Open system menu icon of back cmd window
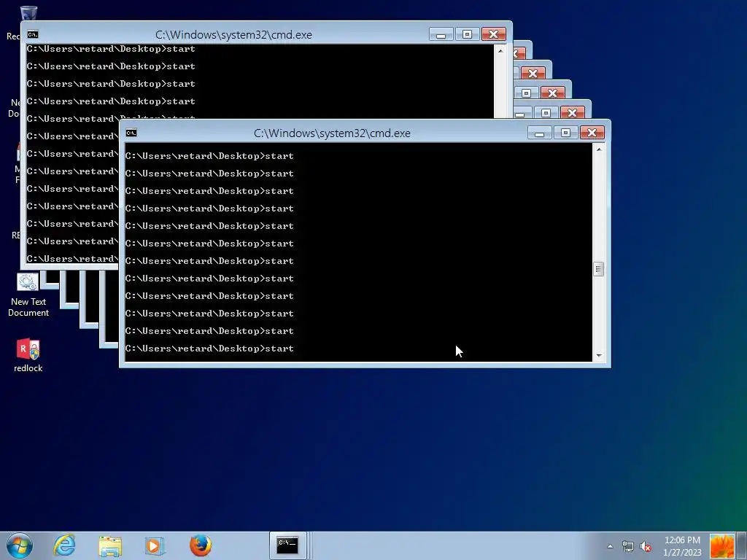The image size is (747, 560). point(33,34)
